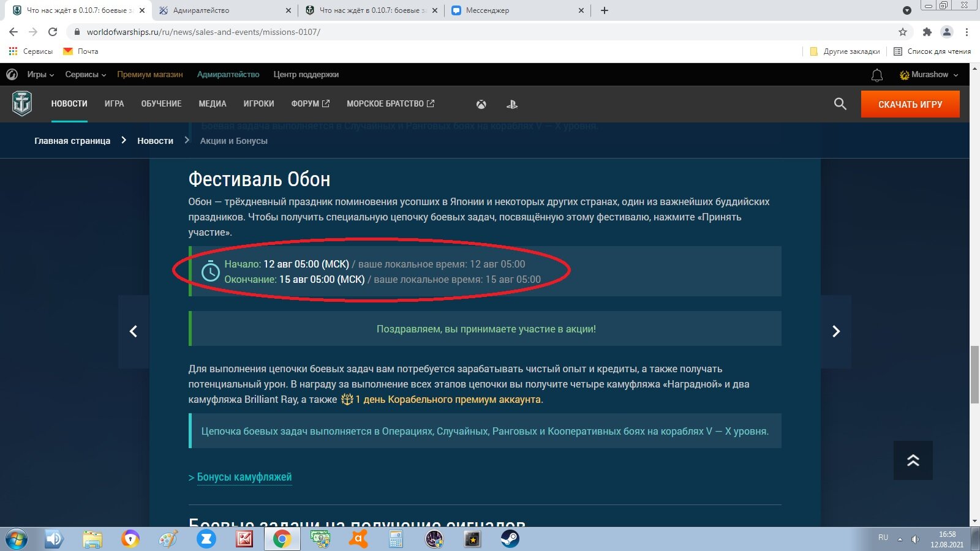Switch to the Адмиралтейство tab
Viewport: 980px width, 551px height.
tap(224, 10)
